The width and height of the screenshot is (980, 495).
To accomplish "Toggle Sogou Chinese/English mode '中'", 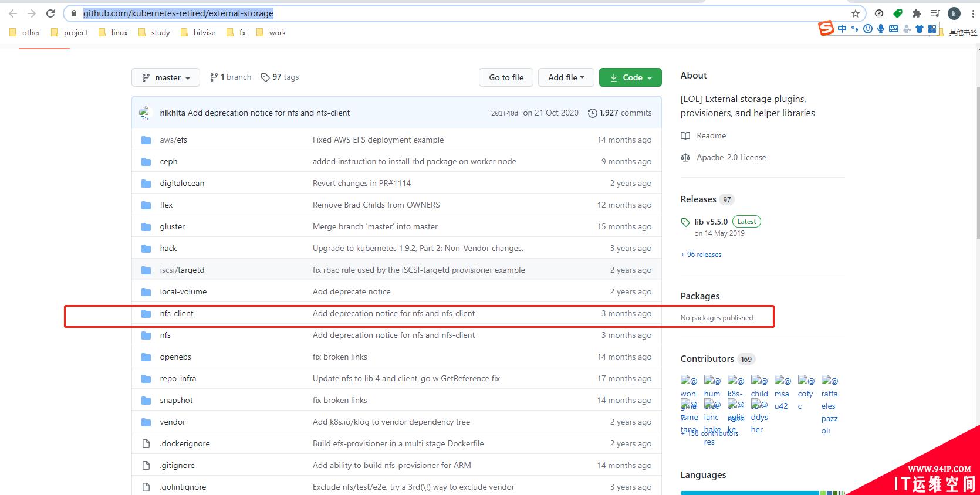I will [842, 29].
